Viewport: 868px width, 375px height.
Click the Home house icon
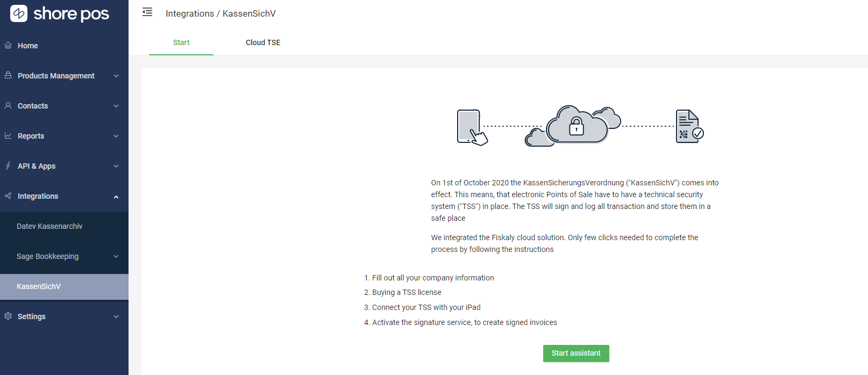point(8,45)
